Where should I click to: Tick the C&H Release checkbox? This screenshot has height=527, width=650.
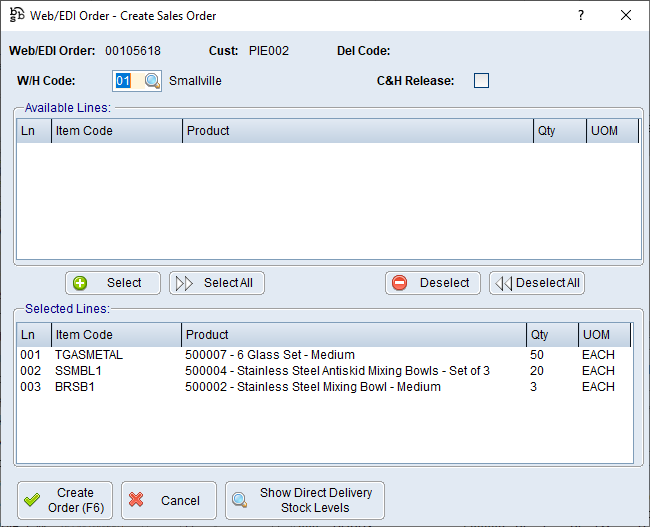click(481, 81)
